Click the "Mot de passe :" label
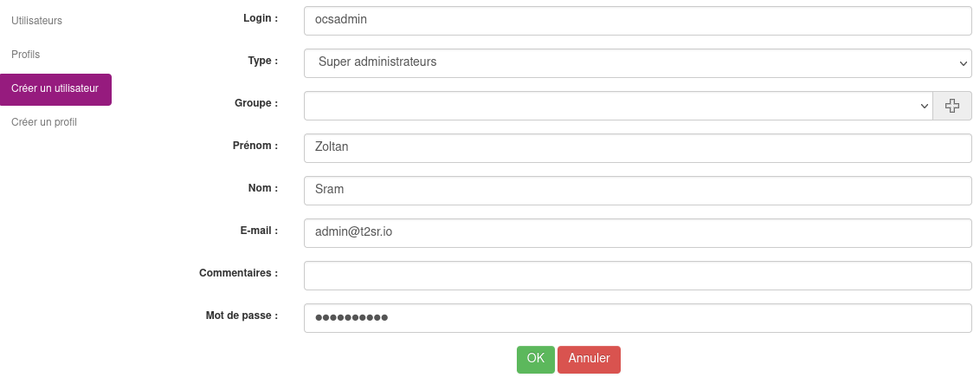The width and height of the screenshot is (980, 384). [242, 316]
